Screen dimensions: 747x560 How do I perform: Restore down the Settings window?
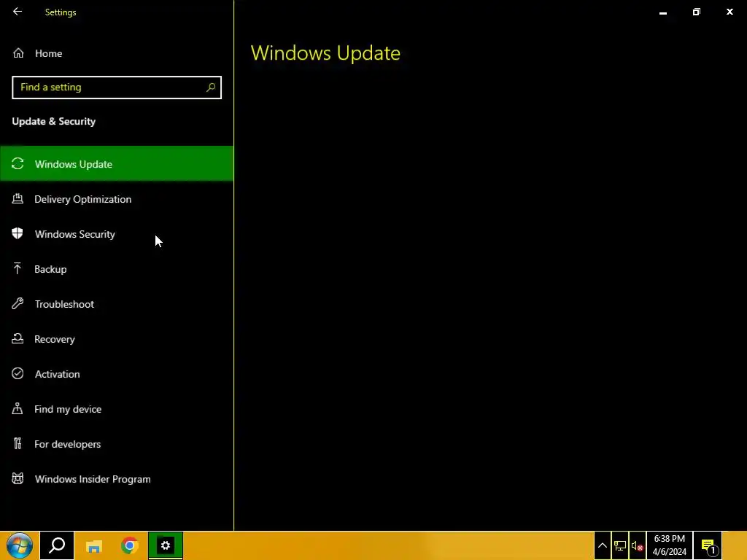(696, 12)
